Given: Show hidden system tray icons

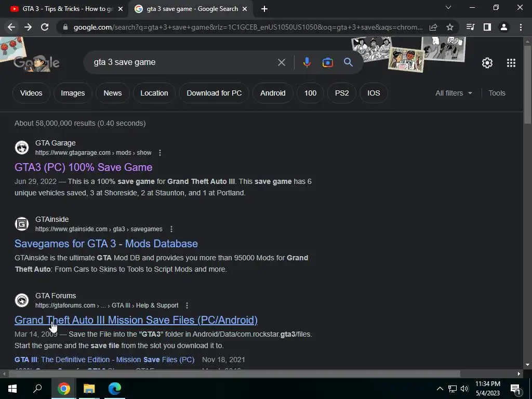Looking at the screenshot, I should coord(440,389).
